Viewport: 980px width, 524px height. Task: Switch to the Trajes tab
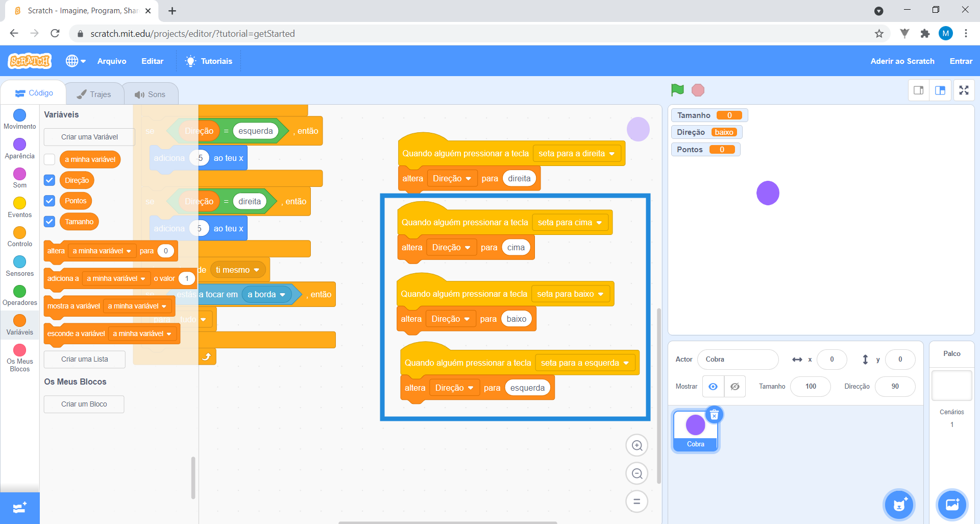pyautogui.click(x=94, y=94)
